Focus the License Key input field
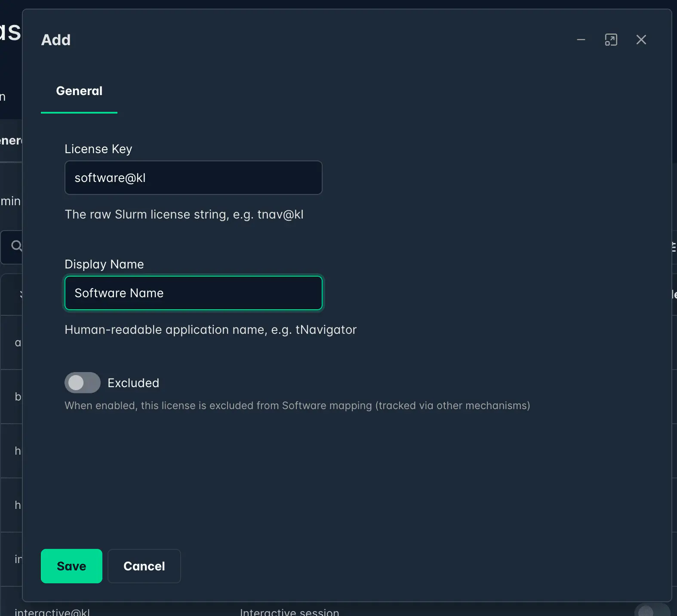This screenshot has width=677, height=616. tap(194, 178)
